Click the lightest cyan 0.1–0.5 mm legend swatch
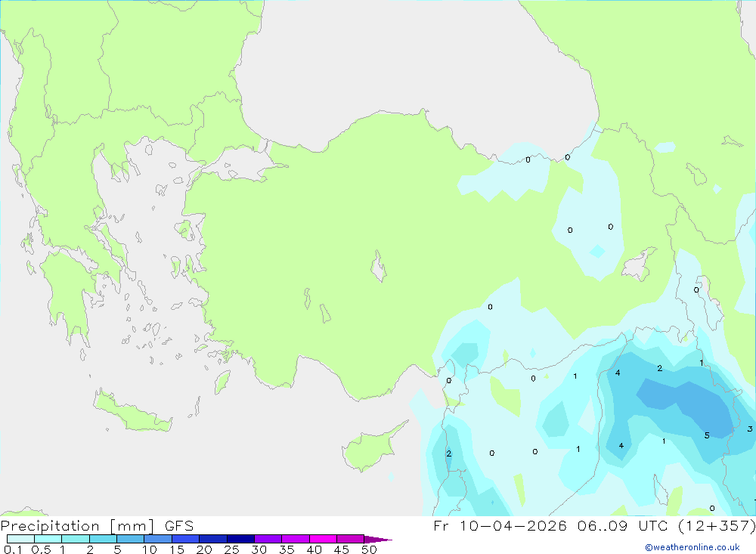This screenshot has height=554, width=756. point(20,539)
